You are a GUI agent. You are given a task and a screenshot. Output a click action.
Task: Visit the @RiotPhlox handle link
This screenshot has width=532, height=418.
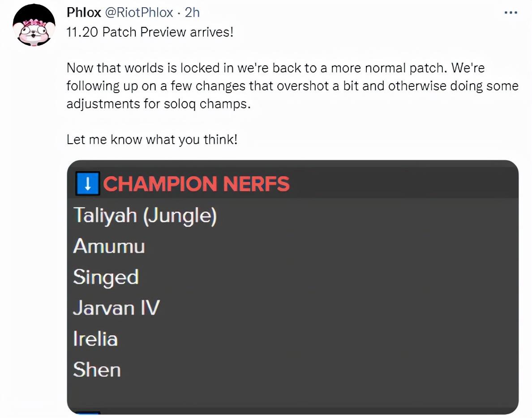pos(139,13)
